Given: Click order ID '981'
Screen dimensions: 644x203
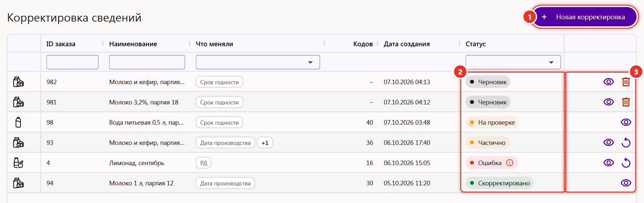Looking at the screenshot, I should [51, 102].
